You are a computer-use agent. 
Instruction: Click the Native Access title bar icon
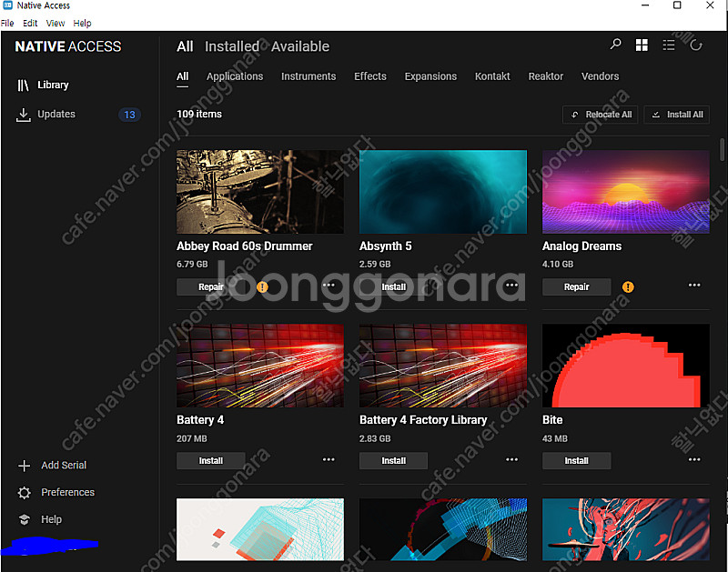click(7, 5)
